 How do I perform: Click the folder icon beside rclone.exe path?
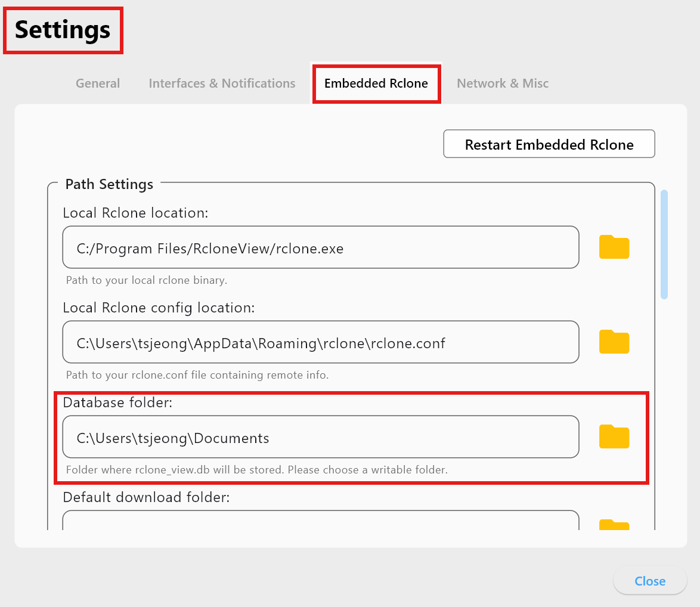tap(614, 247)
